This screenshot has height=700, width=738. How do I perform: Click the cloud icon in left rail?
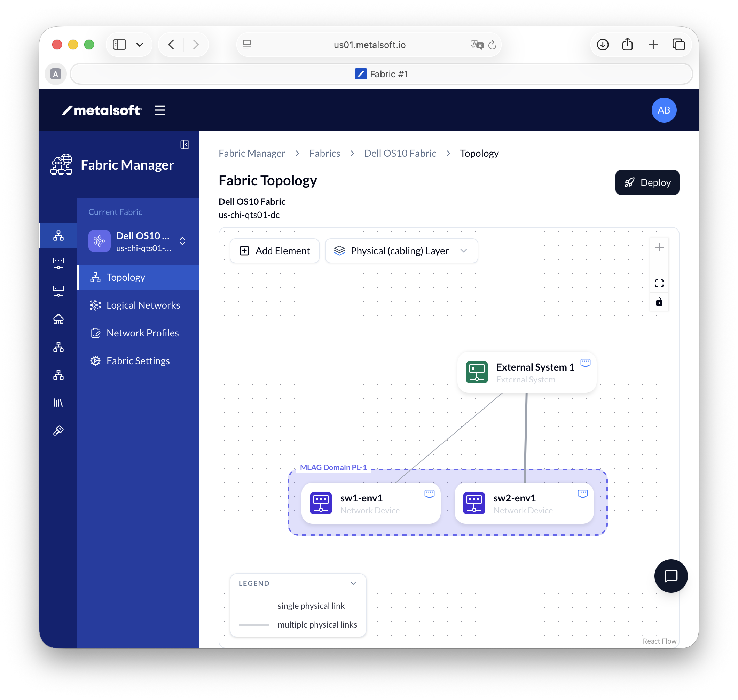pos(58,319)
